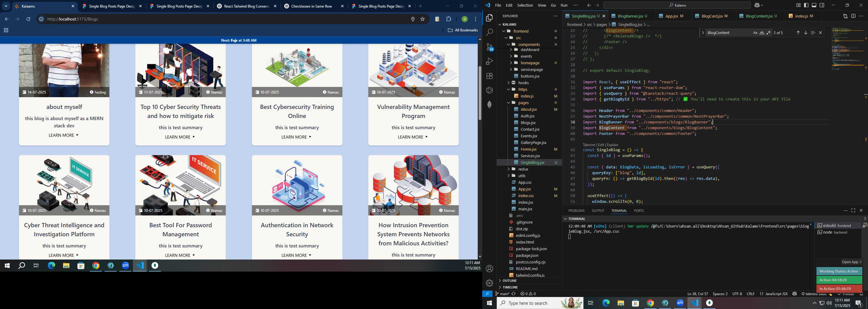Toggle Use Regular Expression in find widget
Viewport: 868px width, 309px height.
tap(769, 33)
